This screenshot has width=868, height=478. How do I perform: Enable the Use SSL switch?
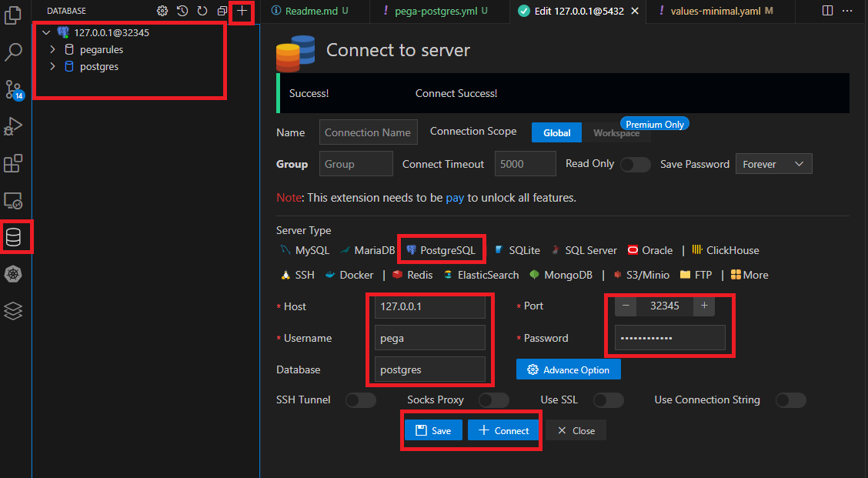click(609, 400)
